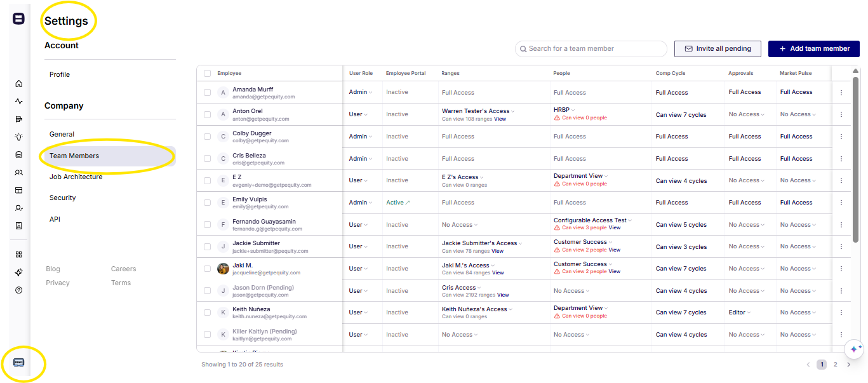Open the Job Architecture settings section

pyautogui.click(x=76, y=177)
